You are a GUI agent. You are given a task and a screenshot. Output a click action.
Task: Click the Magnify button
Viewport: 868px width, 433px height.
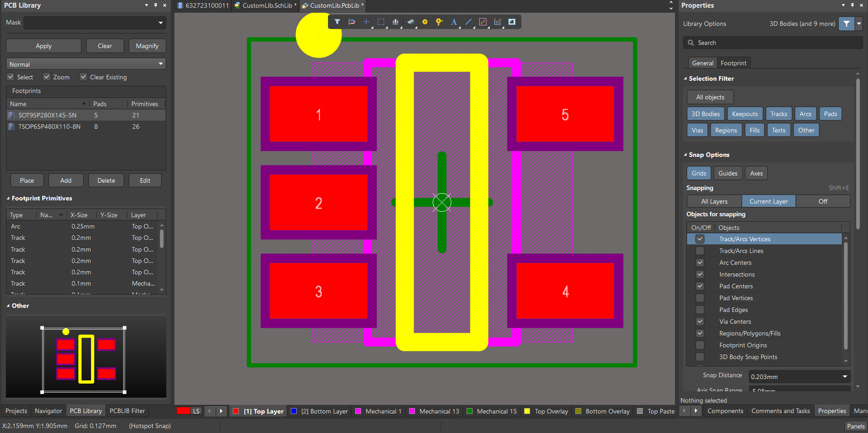click(x=147, y=46)
